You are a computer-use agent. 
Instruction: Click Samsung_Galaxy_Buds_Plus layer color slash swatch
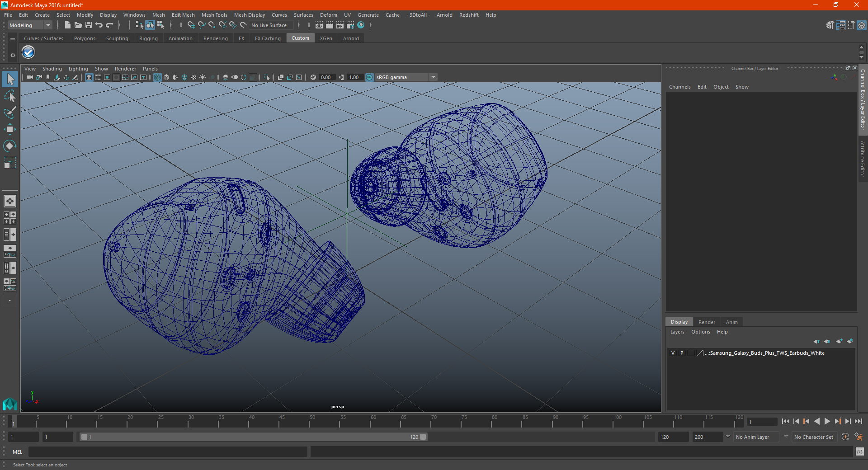click(700, 353)
